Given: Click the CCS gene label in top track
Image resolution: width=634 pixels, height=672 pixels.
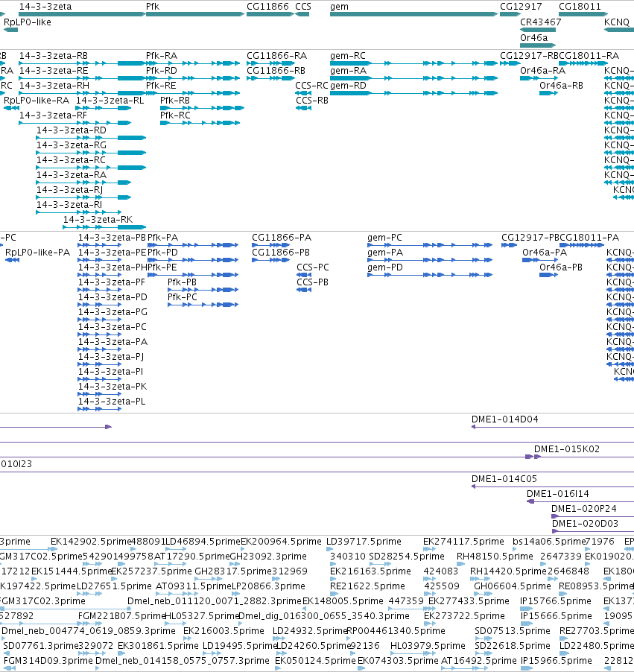Looking at the screenshot, I should coord(303,7).
